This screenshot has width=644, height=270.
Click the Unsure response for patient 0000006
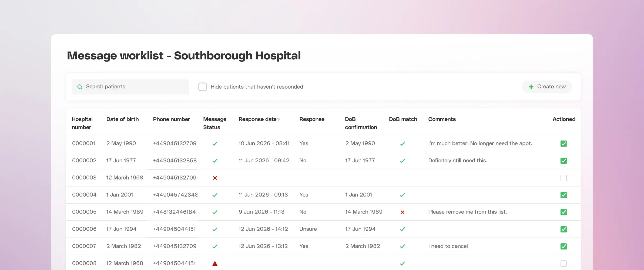[x=308, y=229]
